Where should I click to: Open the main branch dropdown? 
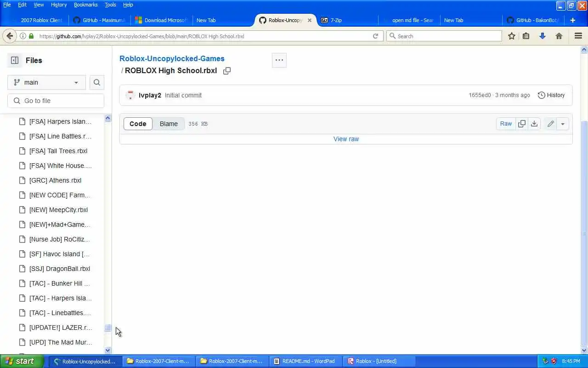46,82
